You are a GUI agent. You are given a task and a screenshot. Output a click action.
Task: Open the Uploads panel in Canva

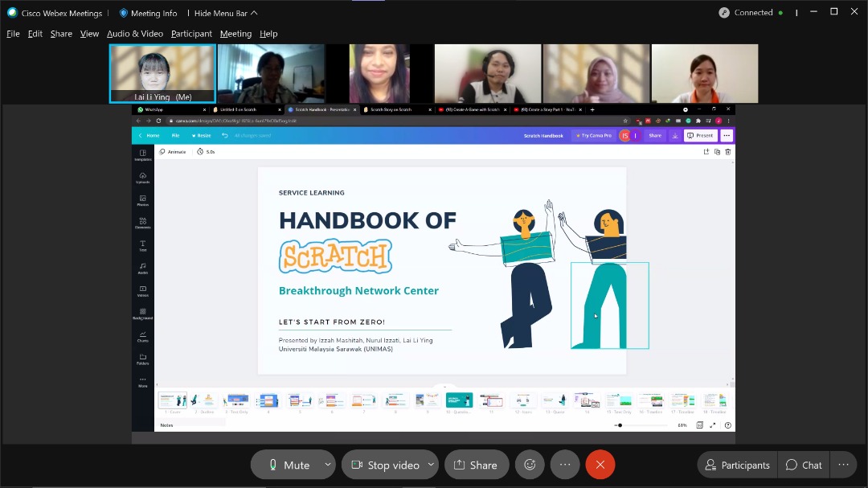[143, 178]
